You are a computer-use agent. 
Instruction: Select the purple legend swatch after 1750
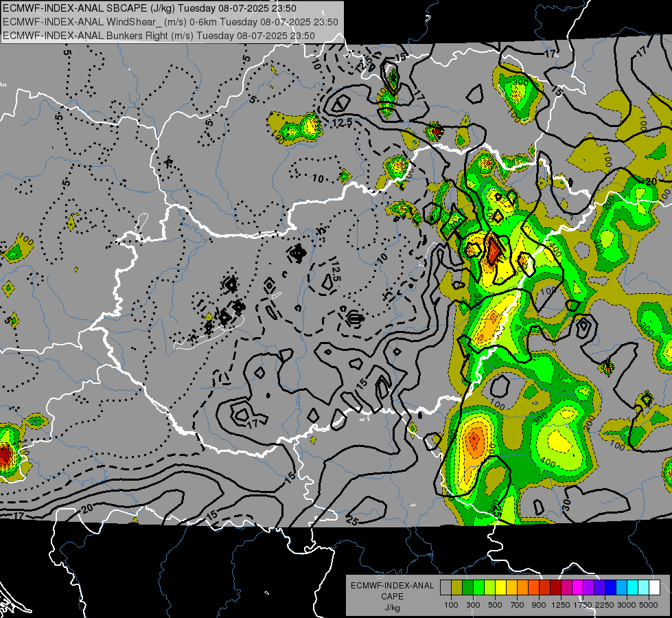(589, 587)
